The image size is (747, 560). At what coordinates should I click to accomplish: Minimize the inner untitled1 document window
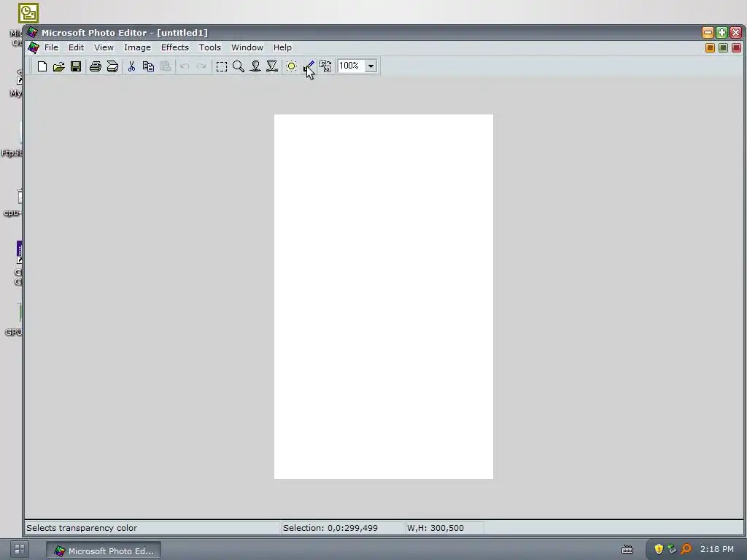[710, 47]
